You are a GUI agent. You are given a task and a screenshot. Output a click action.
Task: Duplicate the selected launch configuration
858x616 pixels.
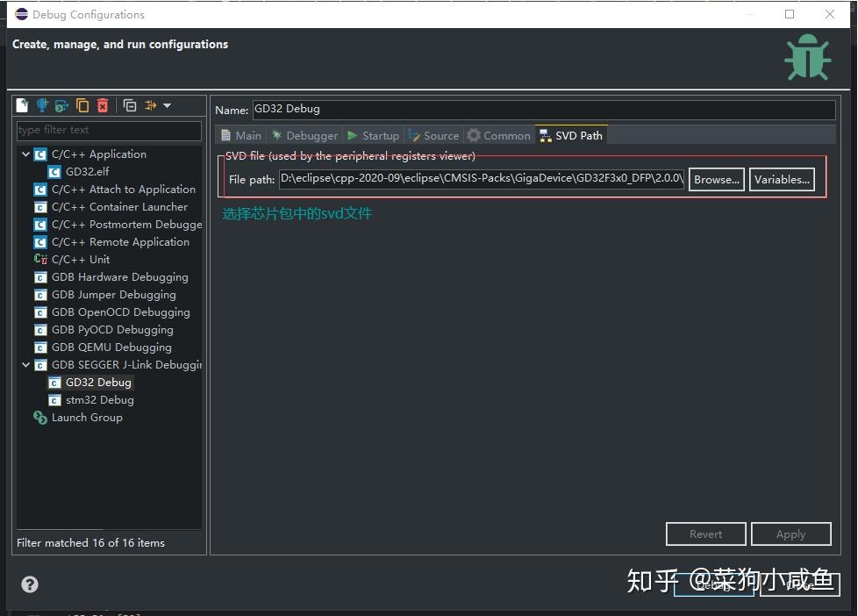pos(82,105)
